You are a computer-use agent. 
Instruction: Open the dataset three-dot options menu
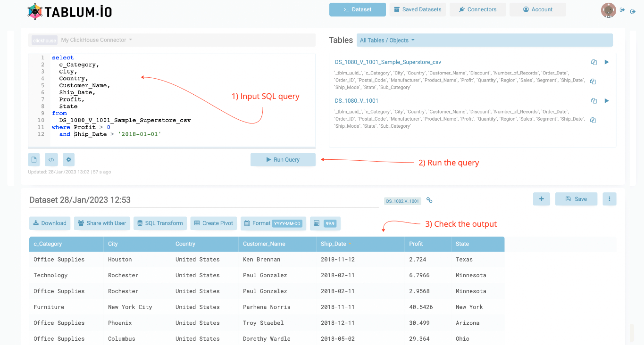(x=609, y=199)
